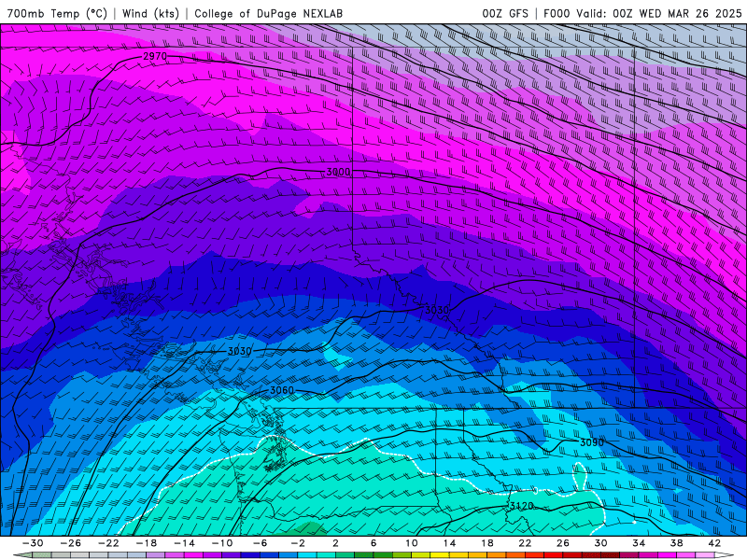The height and width of the screenshot is (560, 747).
Task: Click the −2 colorbar tick label
Action: point(298,543)
